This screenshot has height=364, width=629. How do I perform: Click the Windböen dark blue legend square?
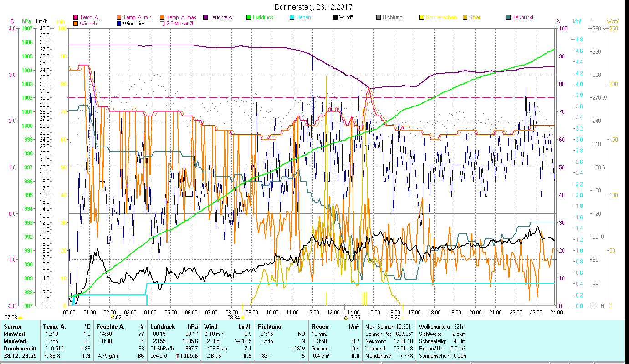click(119, 23)
